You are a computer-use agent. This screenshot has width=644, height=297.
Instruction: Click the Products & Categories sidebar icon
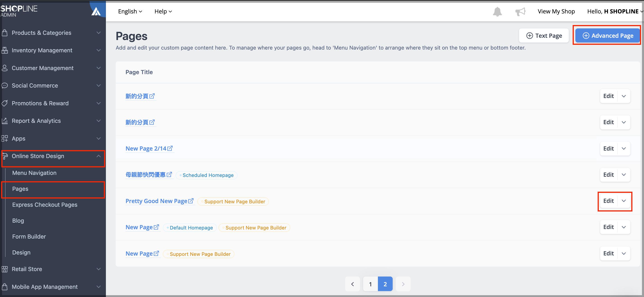coord(6,33)
